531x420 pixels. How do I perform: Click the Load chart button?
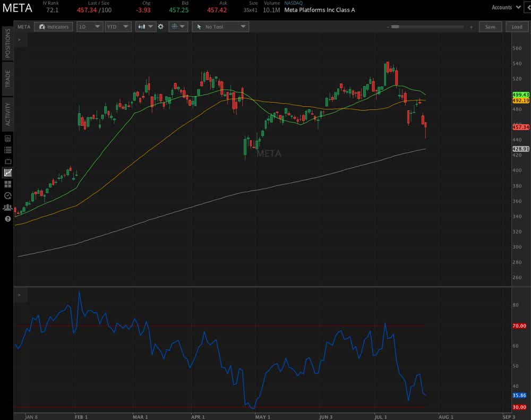[517, 27]
